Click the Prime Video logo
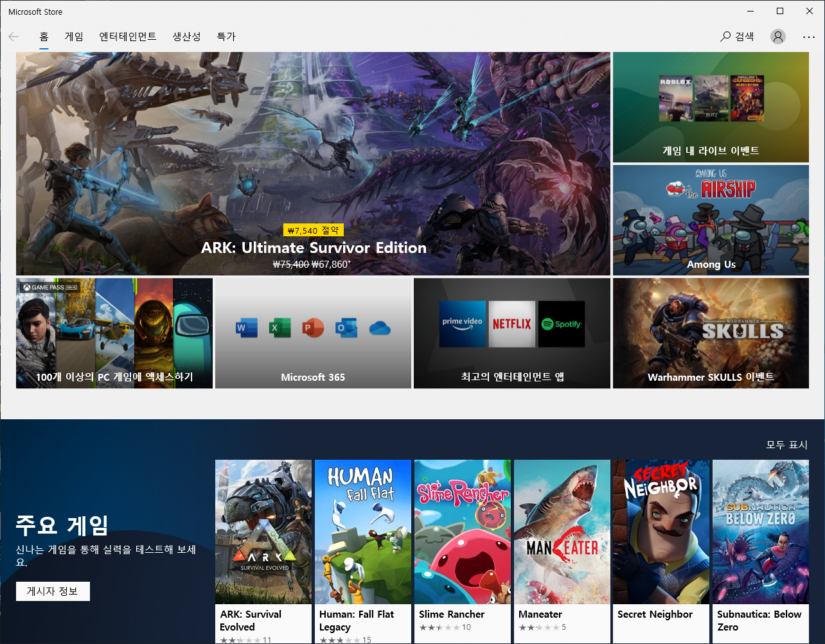Viewport: 825px width, 644px height. (x=463, y=324)
